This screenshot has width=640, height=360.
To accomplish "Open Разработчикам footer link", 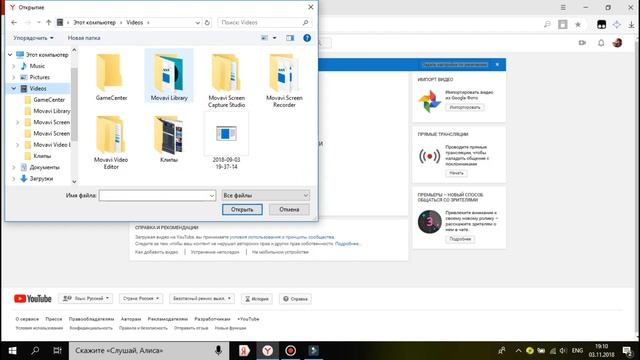I will pyautogui.click(x=212, y=319).
